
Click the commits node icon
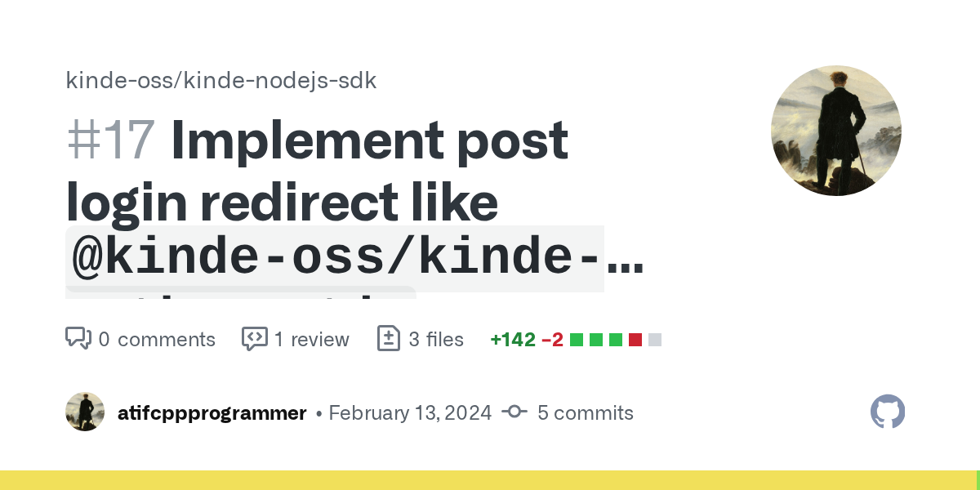[514, 412]
